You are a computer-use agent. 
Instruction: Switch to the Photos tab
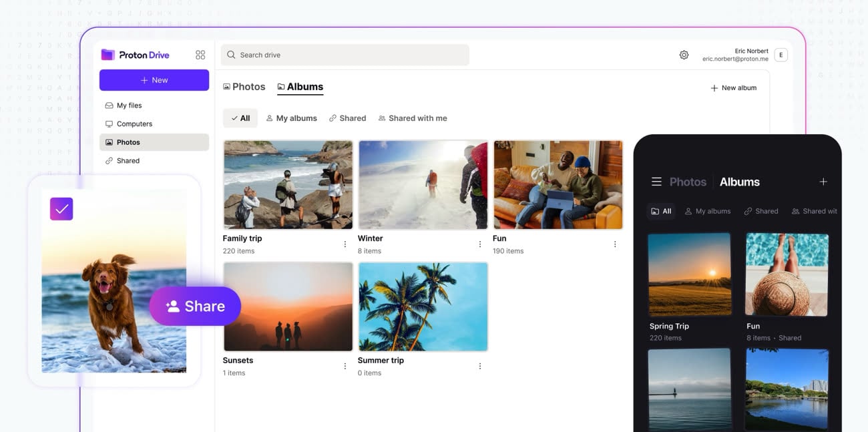[x=244, y=87]
